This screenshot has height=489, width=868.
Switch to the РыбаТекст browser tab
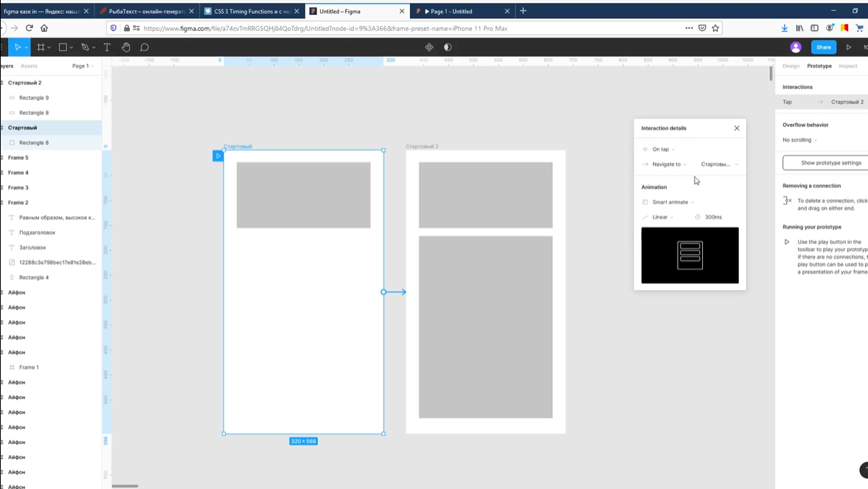pos(147,11)
